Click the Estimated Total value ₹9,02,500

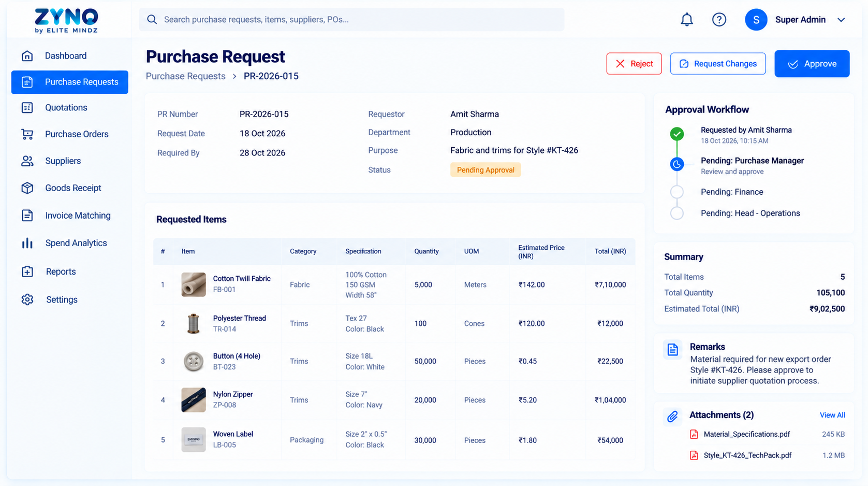click(x=827, y=309)
